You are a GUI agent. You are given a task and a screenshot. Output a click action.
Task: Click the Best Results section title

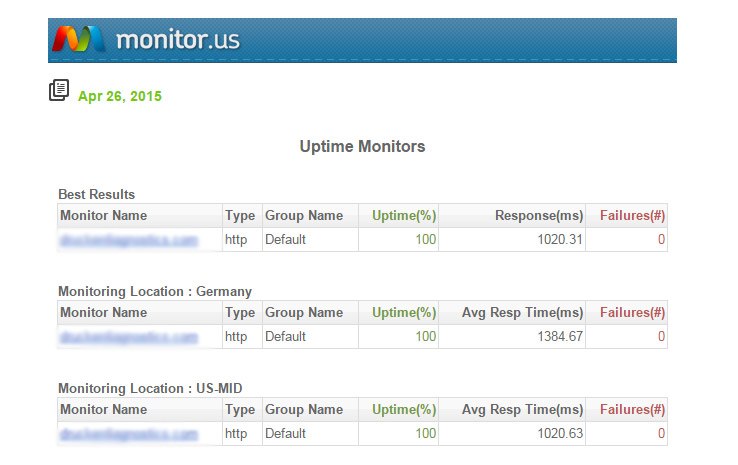click(96, 194)
